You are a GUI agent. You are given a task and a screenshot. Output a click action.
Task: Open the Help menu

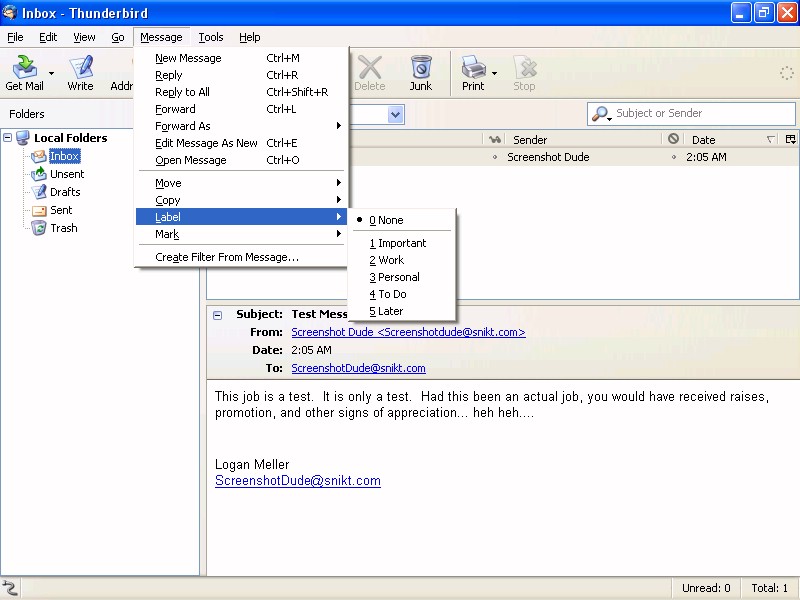(x=249, y=37)
